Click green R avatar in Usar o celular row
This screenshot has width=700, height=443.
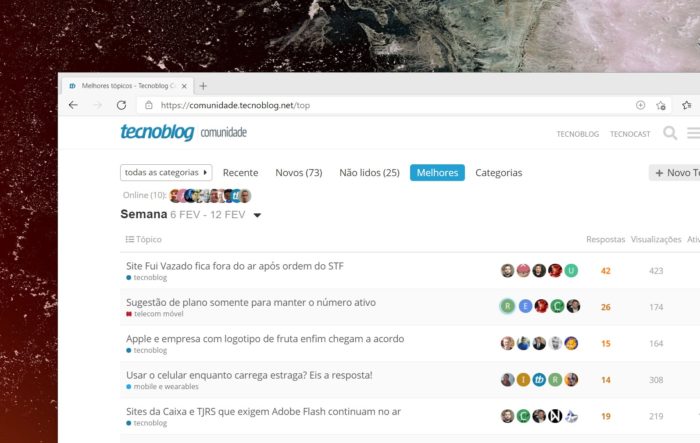(555, 380)
